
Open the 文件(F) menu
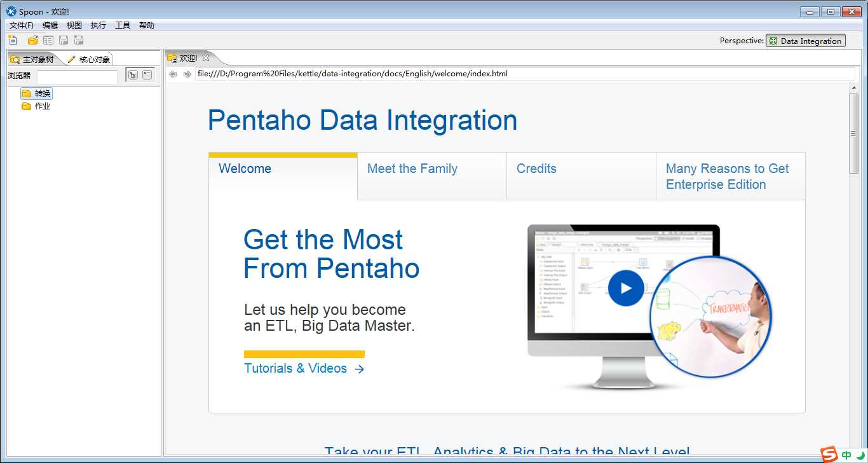click(x=22, y=25)
